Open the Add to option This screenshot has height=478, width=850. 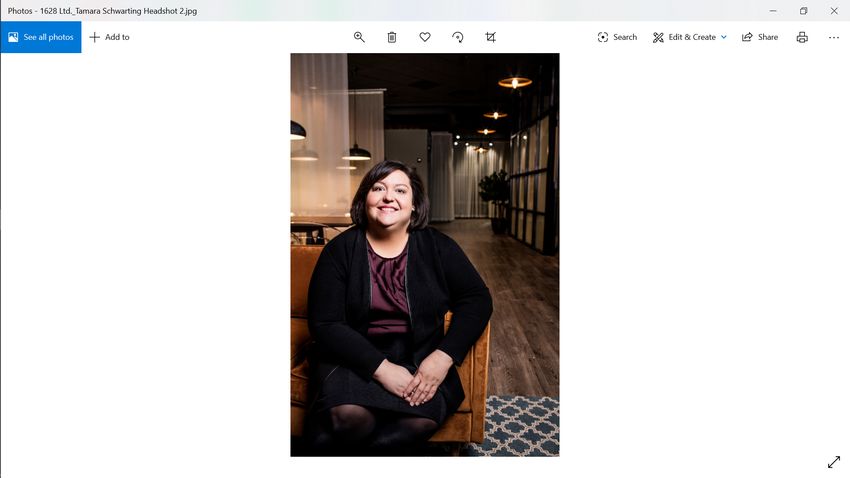pyautogui.click(x=110, y=37)
